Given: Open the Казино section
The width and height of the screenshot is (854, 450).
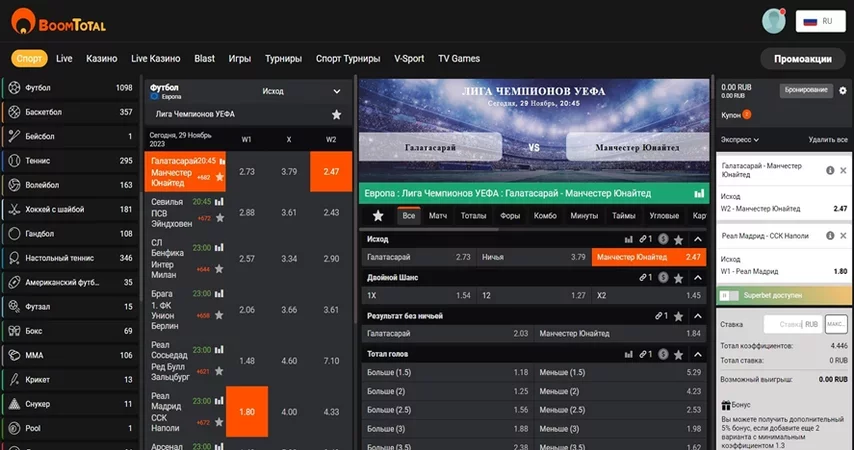Looking at the screenshot, I should (101, 58).
